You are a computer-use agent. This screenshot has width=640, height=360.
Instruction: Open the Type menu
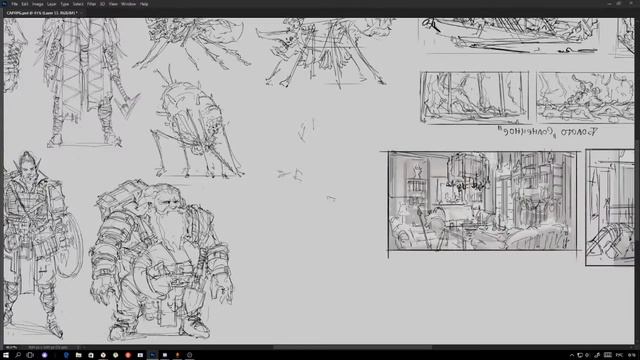[65, 4]
